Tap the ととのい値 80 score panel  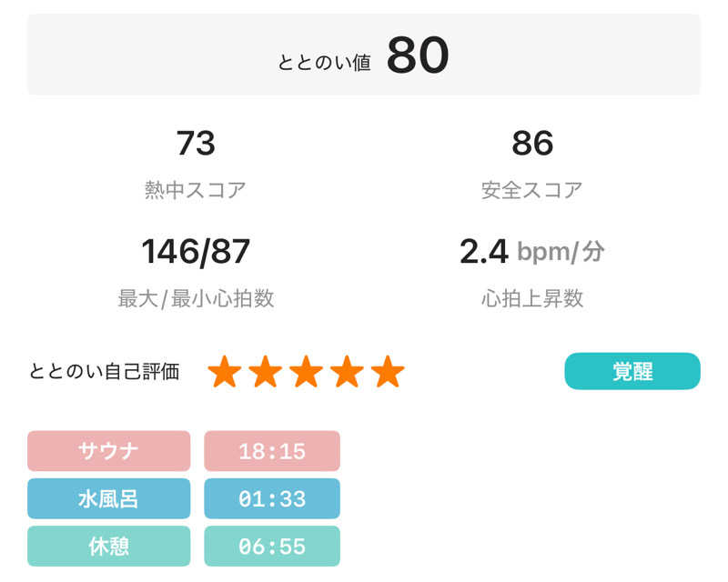[x=364, y=55]
